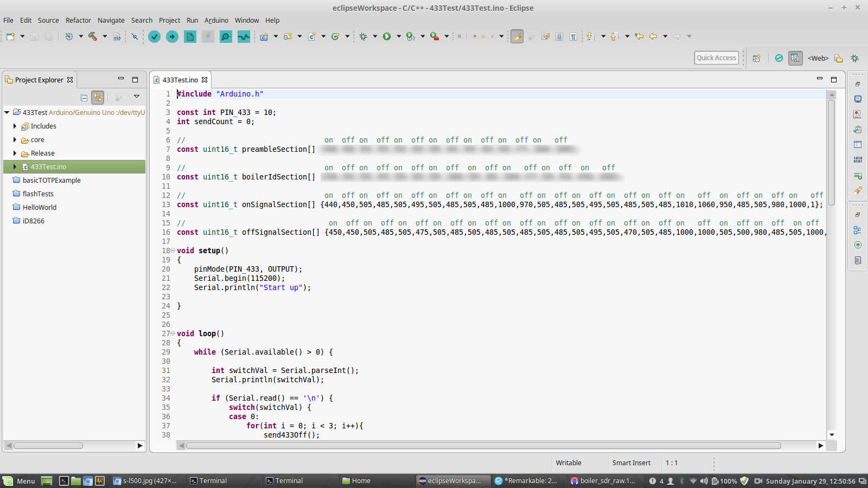868x488 pixels.
Task: Switch to the Web perspective
Action: tap(818, 58)
